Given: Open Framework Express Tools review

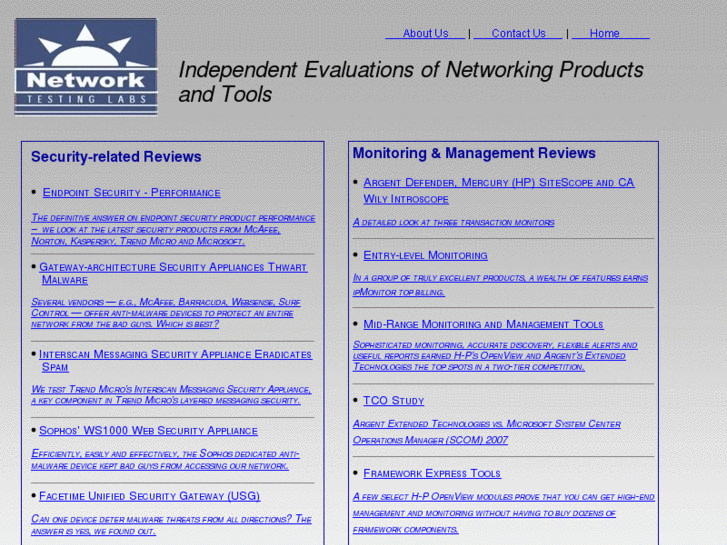Looking at the screenshot, I should 432,473.
